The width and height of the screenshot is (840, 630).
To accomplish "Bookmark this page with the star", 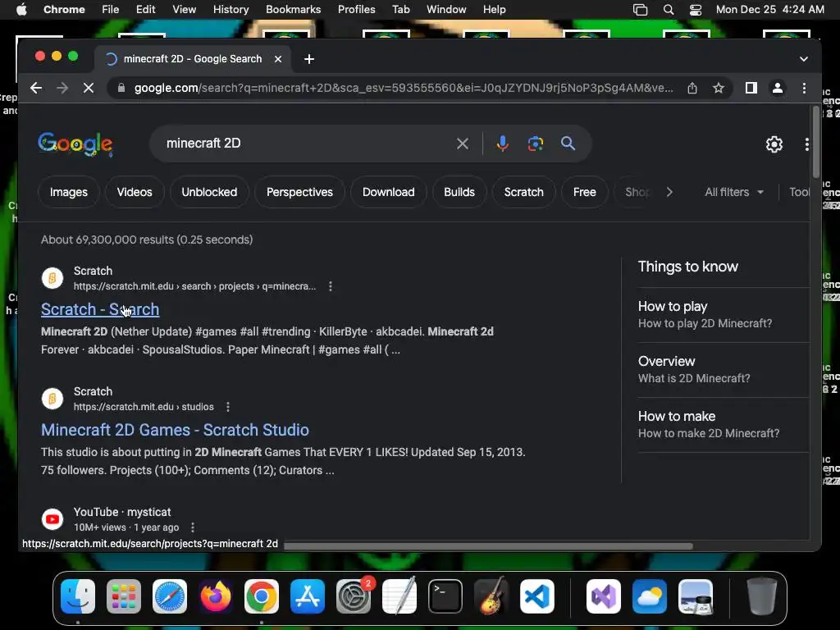I will click(x=719, y=88).
